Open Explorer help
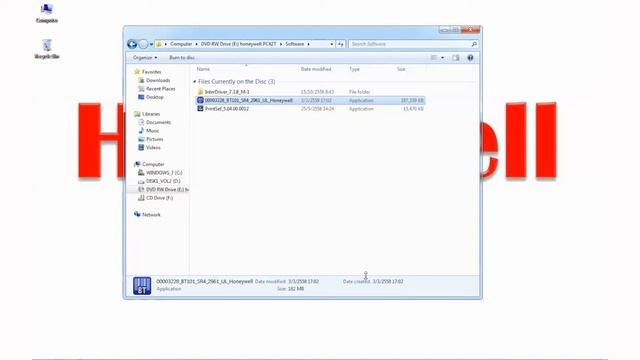 point(470,58)
